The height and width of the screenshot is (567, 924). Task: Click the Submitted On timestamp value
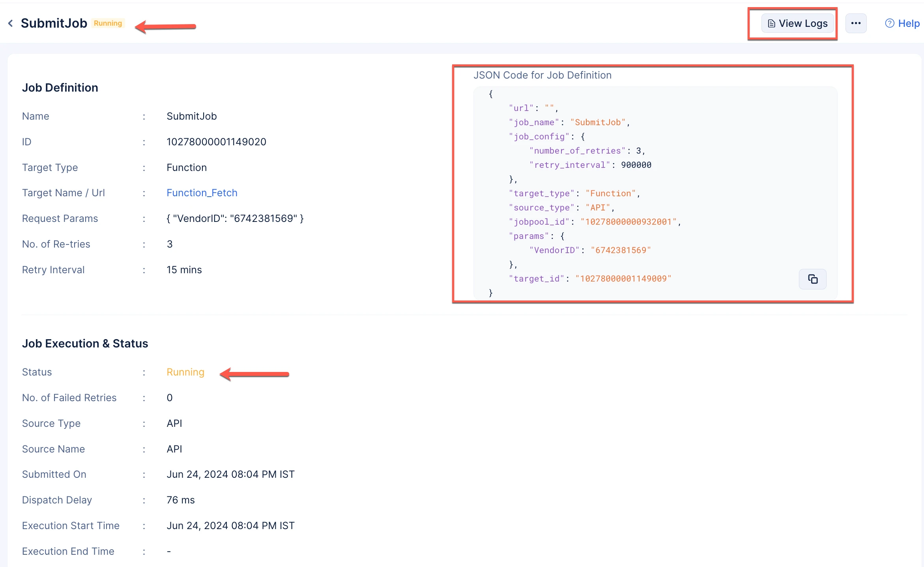(230, 474)
